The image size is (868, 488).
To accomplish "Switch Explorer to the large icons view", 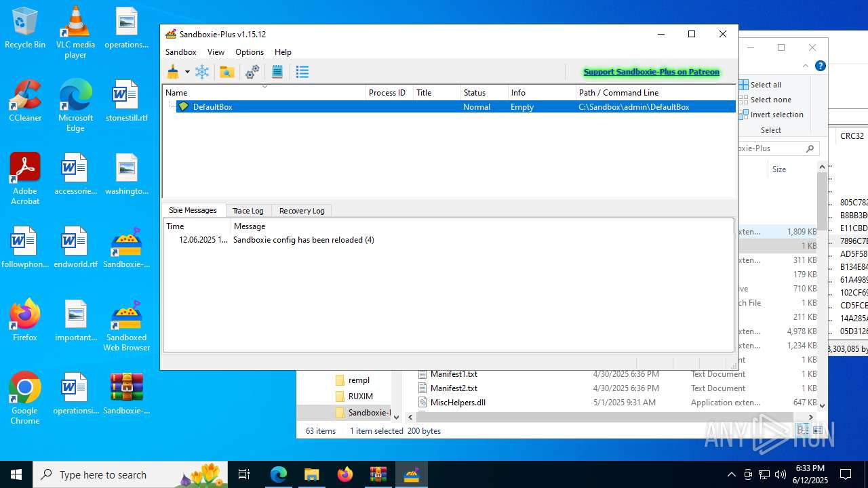I will (x=818, y=430).
